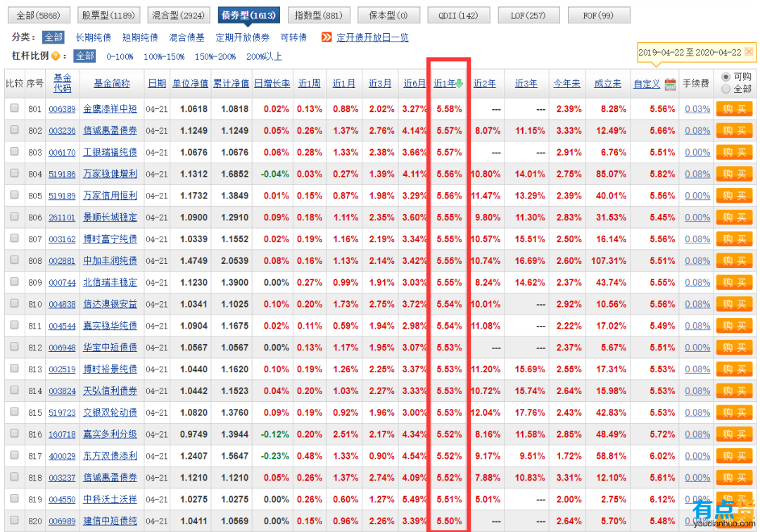Click the 自定义 column header link
This screenshot has height=532, width=760.
(647, 84)
